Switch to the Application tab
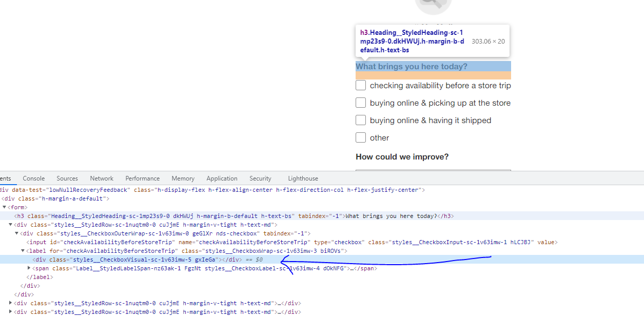Screen dimensions: 644x318 pyautogui.click(x=222, y=178)
